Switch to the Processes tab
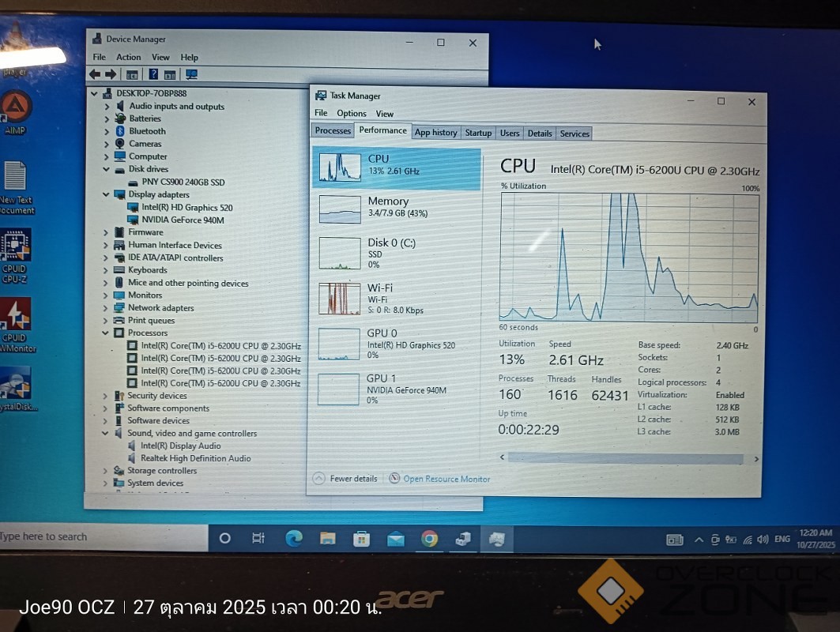The image size is (840, 632). pyautogui.click(x=333, y=130)
